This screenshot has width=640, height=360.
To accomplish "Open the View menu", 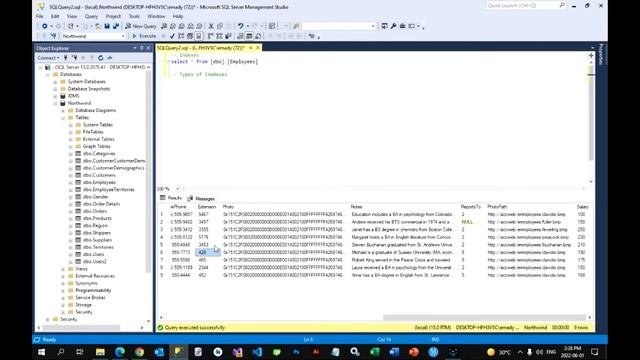I will coord(72,16).
